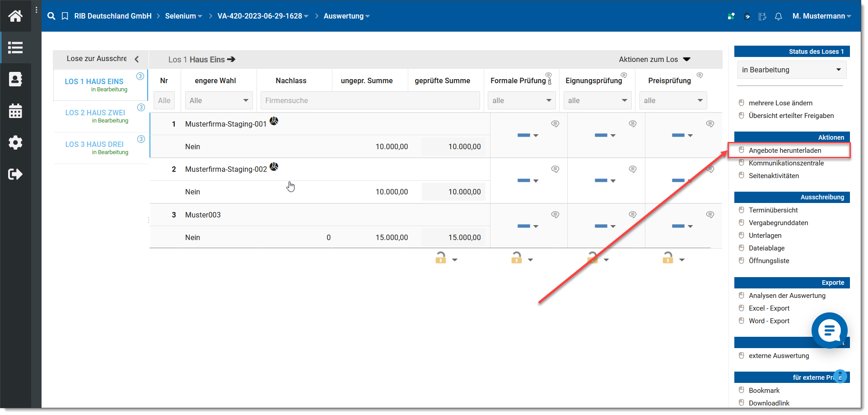Open formal check comment for Muster003
868x415 pixels.
tap(555, 215)
